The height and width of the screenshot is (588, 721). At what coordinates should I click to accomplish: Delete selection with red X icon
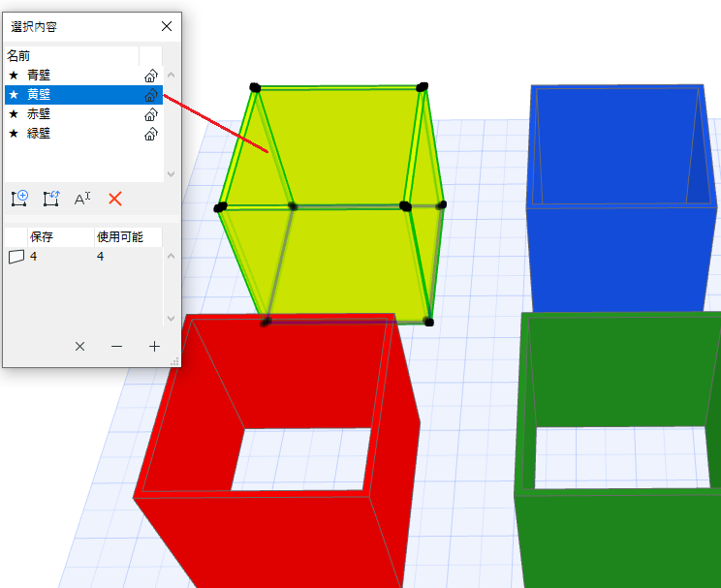(x=115, y=199)
